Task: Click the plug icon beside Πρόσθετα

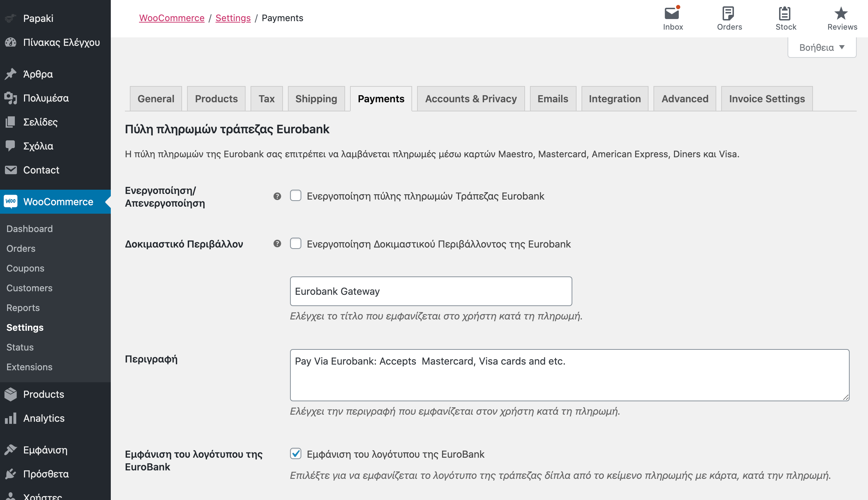Action: (11, 474)
